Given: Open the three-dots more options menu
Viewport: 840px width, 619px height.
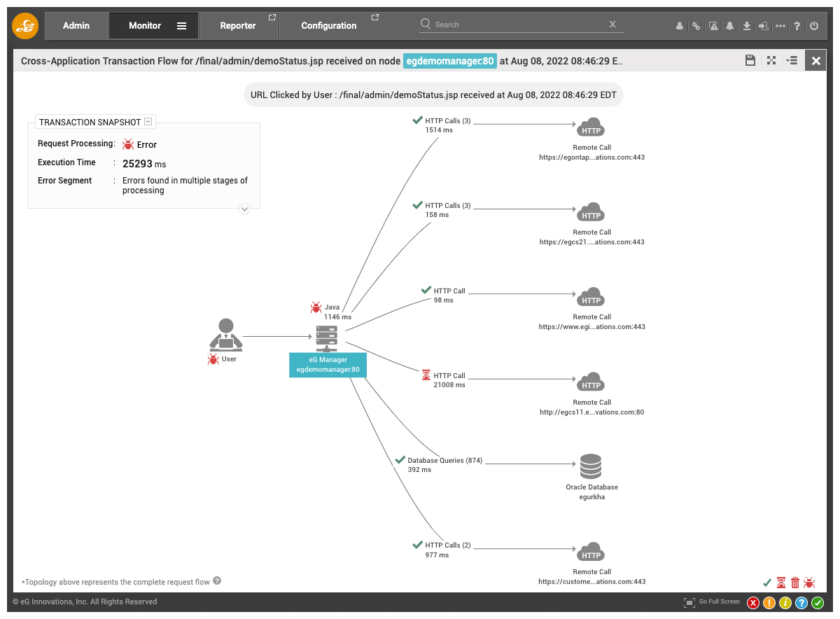Looking at the screenshot, I should tap(780, 26).
